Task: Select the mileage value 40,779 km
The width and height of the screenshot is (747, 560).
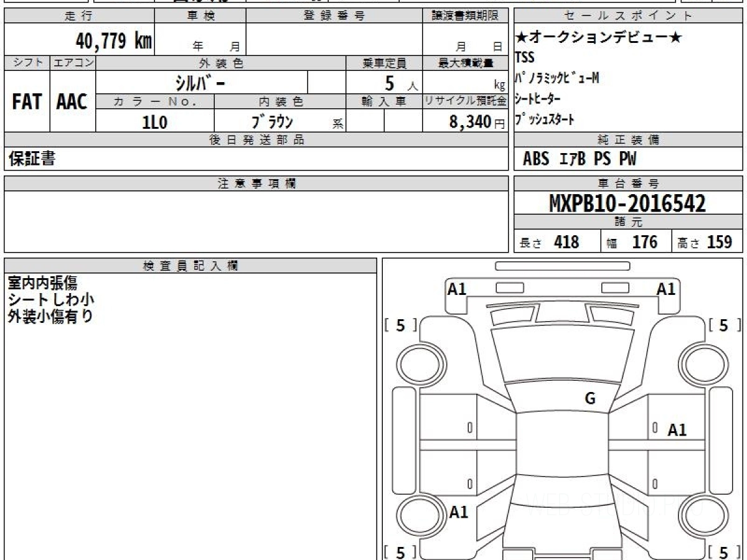Action: (x=113, y=41)
